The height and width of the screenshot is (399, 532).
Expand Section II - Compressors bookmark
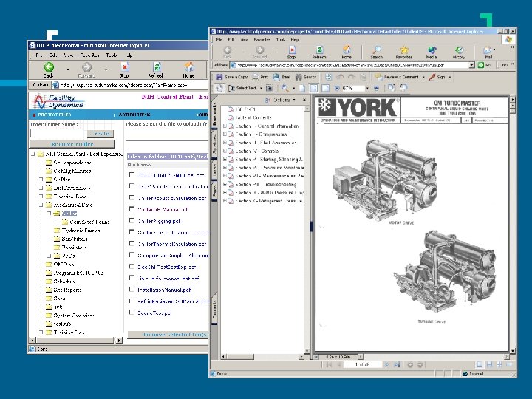click(x=225, y=134)
